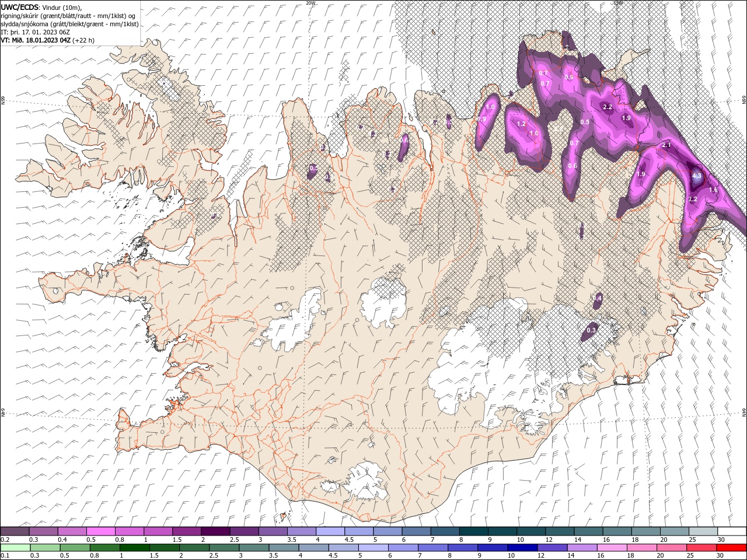Pick the rain scale swatch labeled 25

point(700,548)
